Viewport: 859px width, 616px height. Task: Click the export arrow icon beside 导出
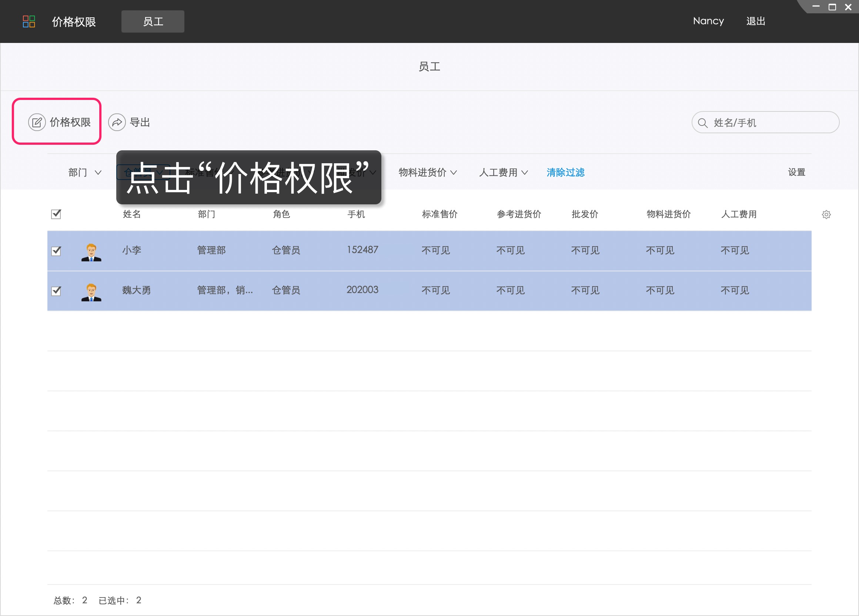(117, 122)
